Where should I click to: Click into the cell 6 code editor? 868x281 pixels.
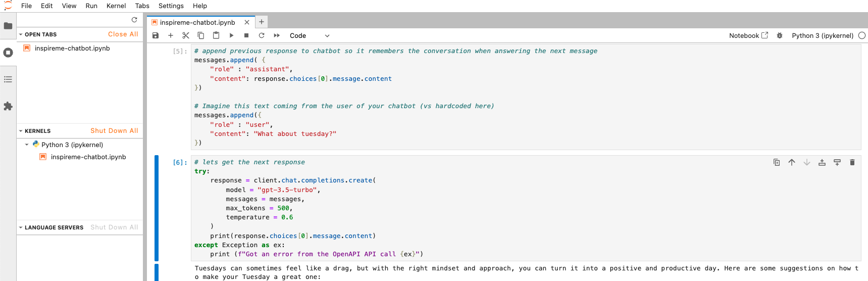coord(526,208)
